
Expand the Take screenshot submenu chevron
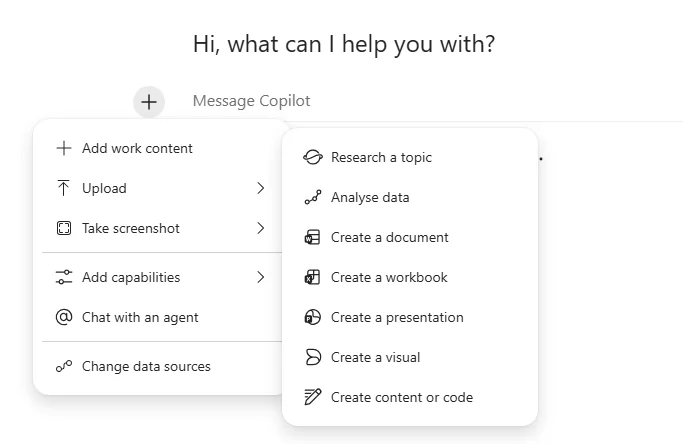pos(260,228)
